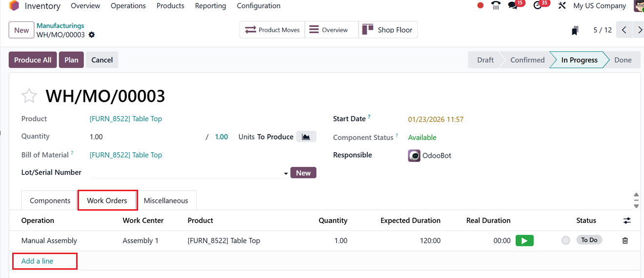Viewport: 644px width, 278px height.
Task: Open column settings adjuster icon in table
Action: [x=627, y=220]
